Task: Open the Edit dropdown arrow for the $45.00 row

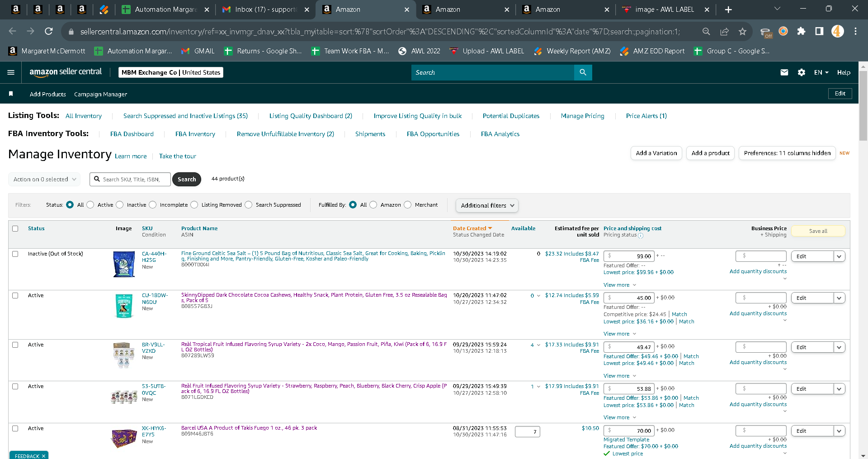Action: tap(840, 298)
